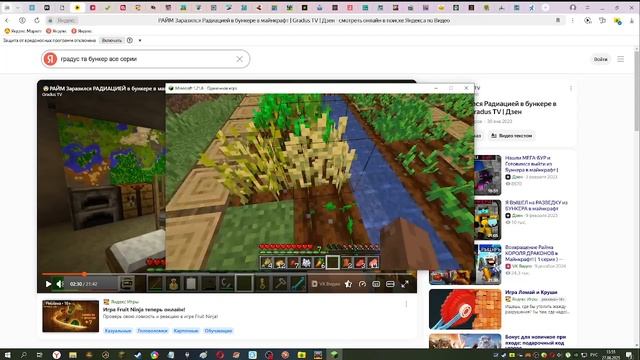Mute the video player volume
The width and height of the screenshot is (640, 360).
pos(60,284)
